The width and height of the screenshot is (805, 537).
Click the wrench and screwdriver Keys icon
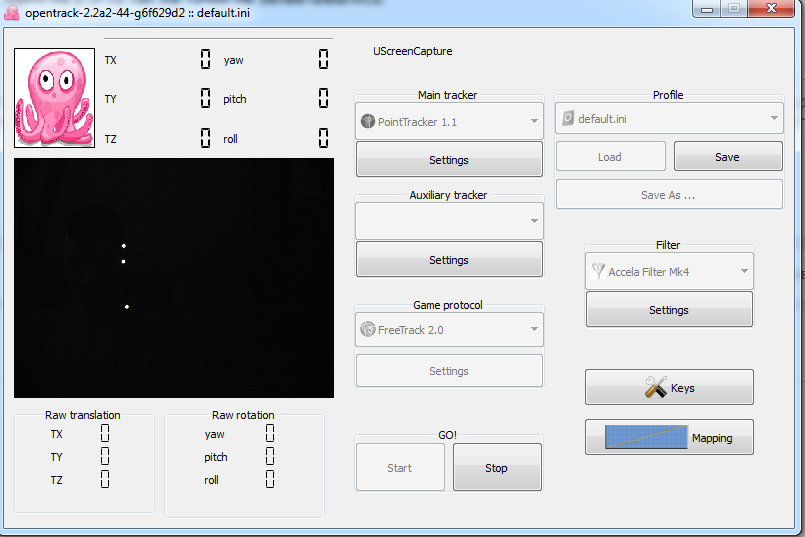point(655,388)
